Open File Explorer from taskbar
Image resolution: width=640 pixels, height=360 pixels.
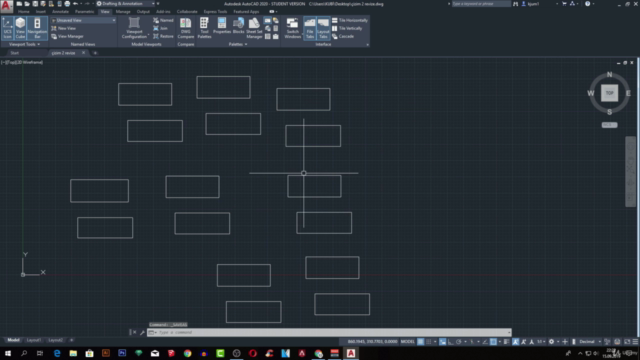click(x=73, y=353)
